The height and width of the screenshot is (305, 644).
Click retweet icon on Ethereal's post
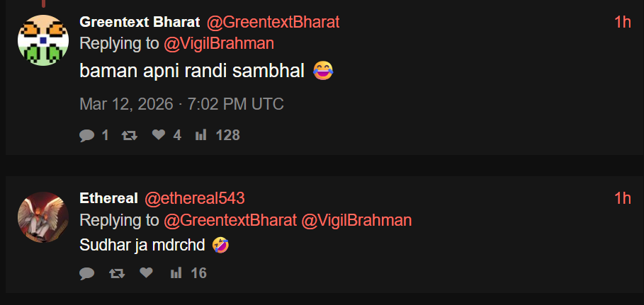[117, 273]
